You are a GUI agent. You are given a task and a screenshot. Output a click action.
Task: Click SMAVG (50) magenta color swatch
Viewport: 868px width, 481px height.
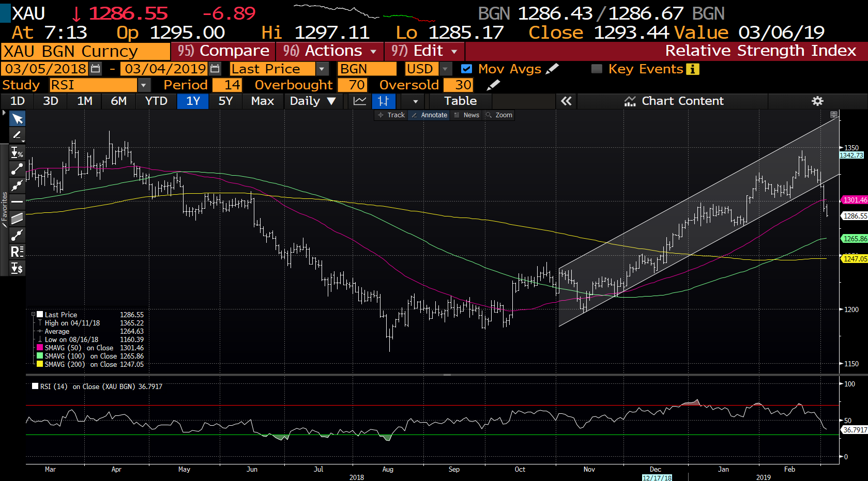pyautogui.click(x=40, y=348)
